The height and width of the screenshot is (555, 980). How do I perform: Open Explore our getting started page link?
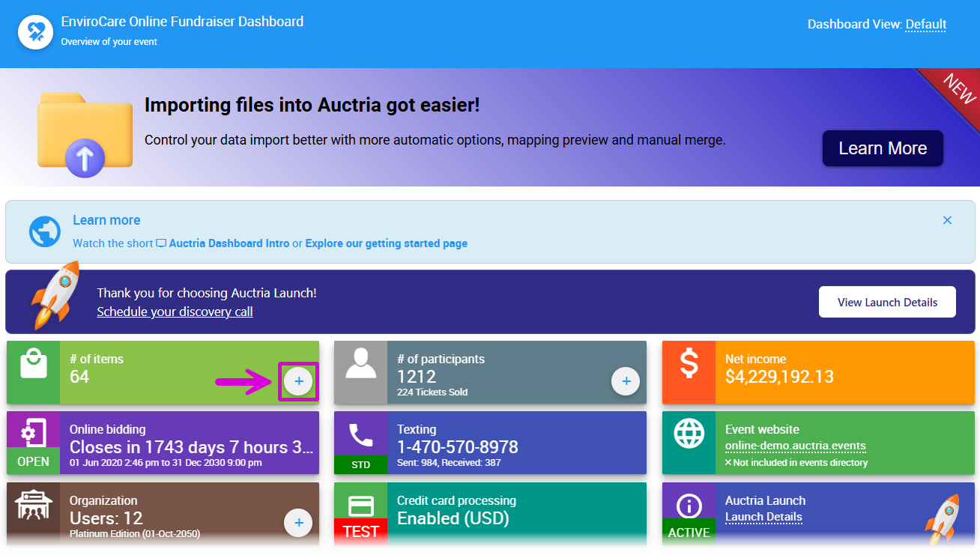[386, 243]
